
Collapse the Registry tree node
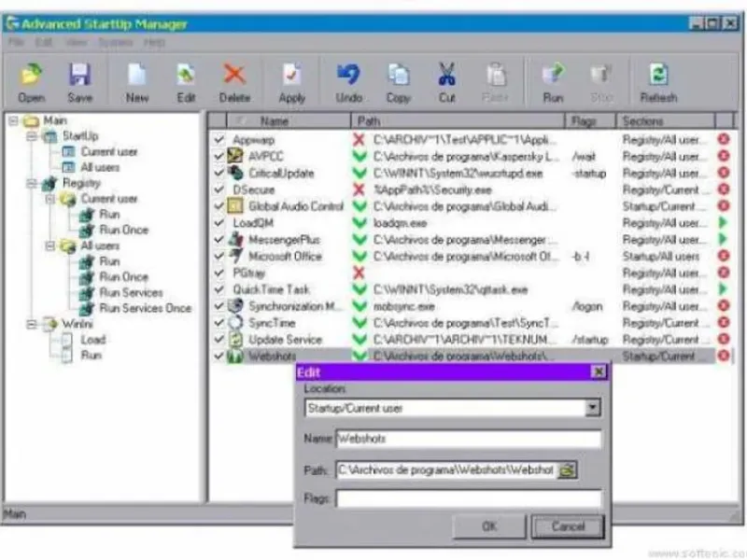(x=32, y=183)
